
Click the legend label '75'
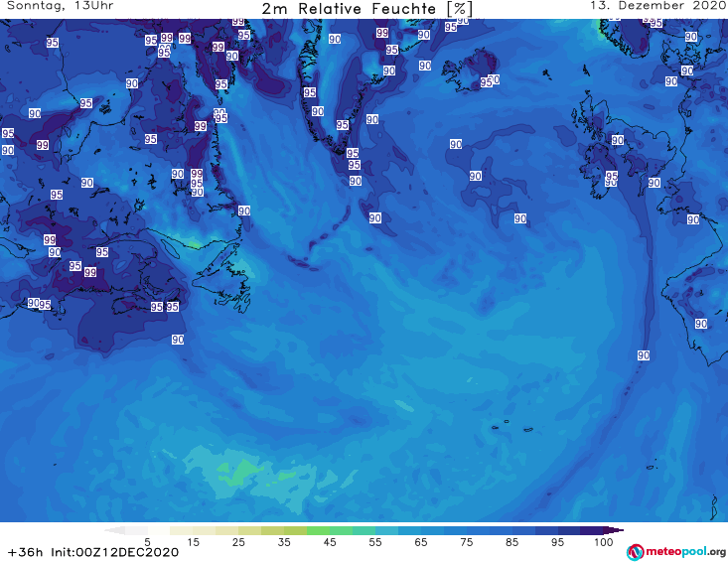(x=466, y=542)
